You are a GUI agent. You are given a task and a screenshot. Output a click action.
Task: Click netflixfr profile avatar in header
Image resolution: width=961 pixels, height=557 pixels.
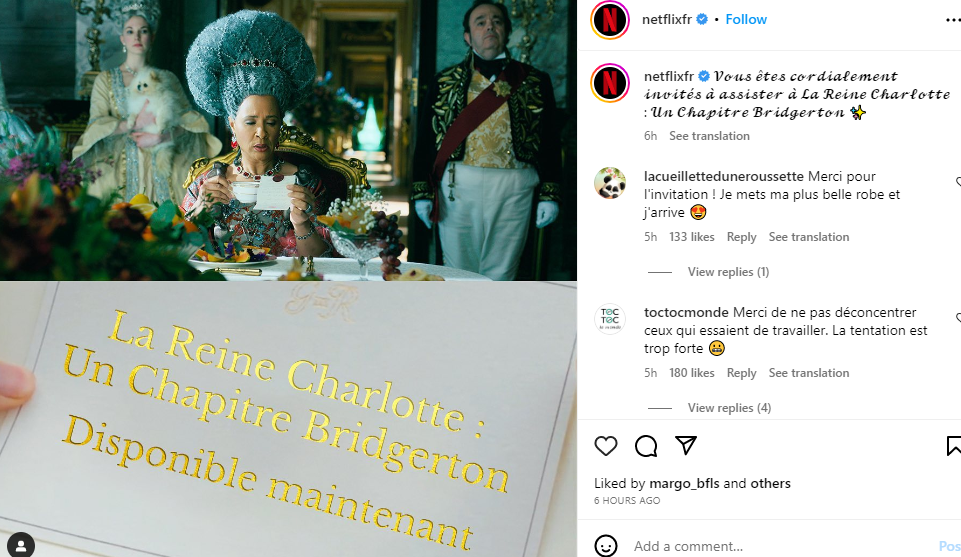[610, 20]
